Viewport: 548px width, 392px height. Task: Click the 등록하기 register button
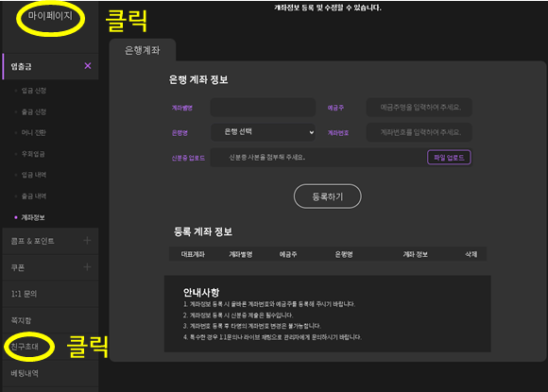pyautogui.click(x=328, y=196)
